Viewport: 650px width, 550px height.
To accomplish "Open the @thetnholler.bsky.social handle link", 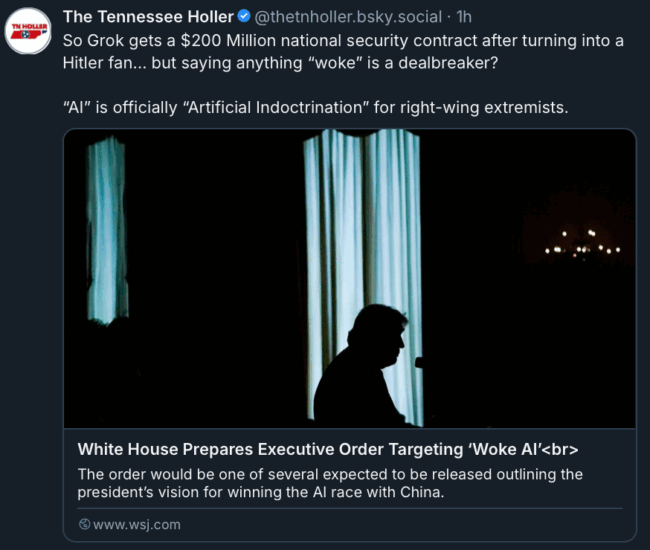I will pos(348,17).
